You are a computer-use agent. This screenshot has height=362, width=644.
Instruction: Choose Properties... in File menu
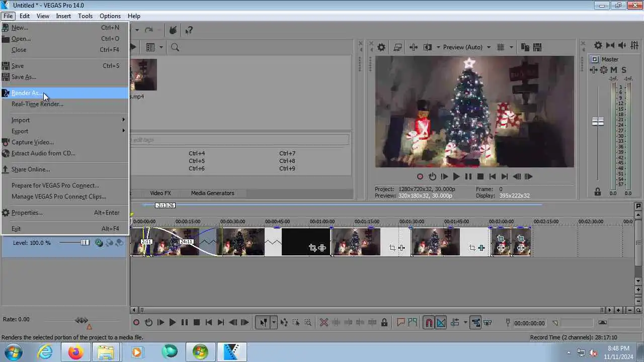(64, 213)
